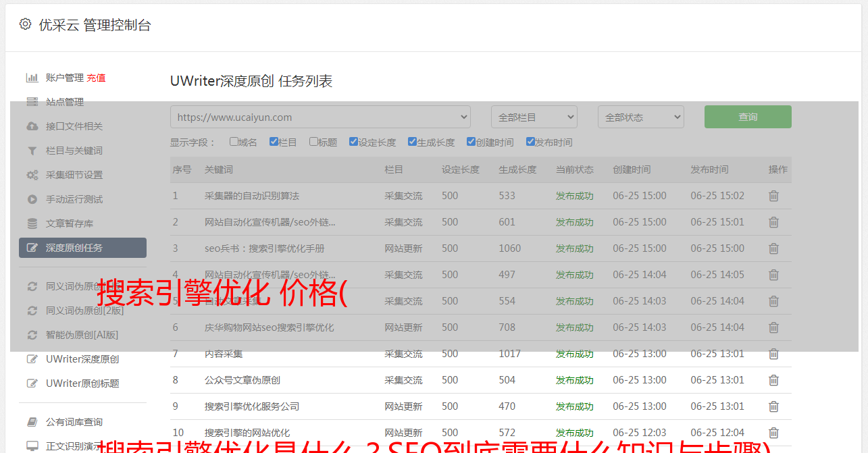Open the UWriter原创标题 sidebar item
Screen dimensions: 868x453
coord(82,383)
